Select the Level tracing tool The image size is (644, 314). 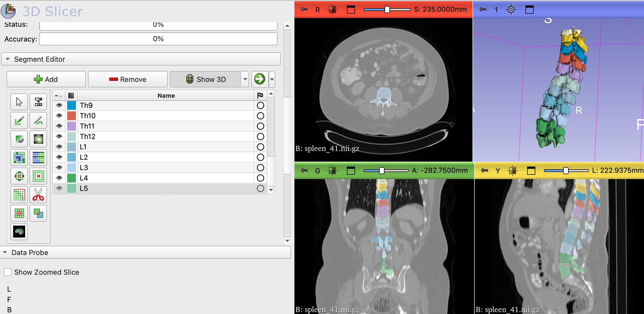tap(38, 139)
